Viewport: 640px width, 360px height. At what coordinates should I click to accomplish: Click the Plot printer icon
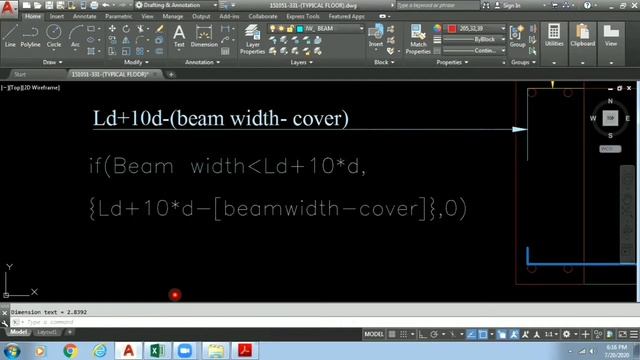pyautogui.click(x=94, y=5)
